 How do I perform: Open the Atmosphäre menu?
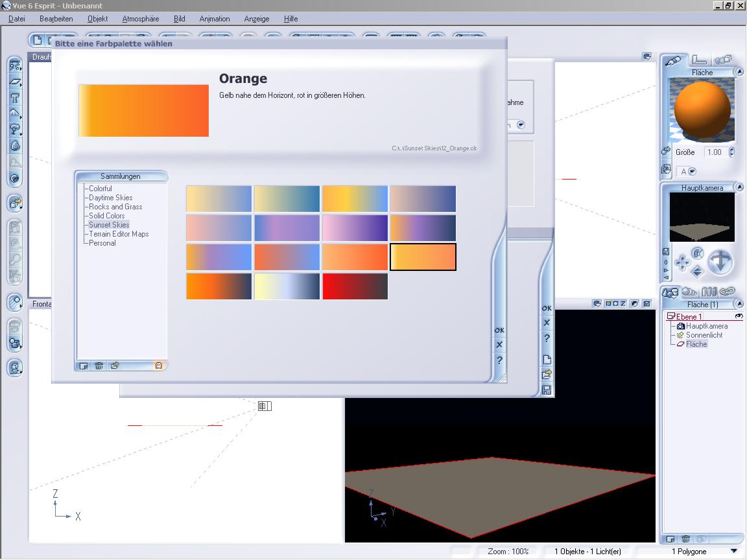[x=141, y=19]
